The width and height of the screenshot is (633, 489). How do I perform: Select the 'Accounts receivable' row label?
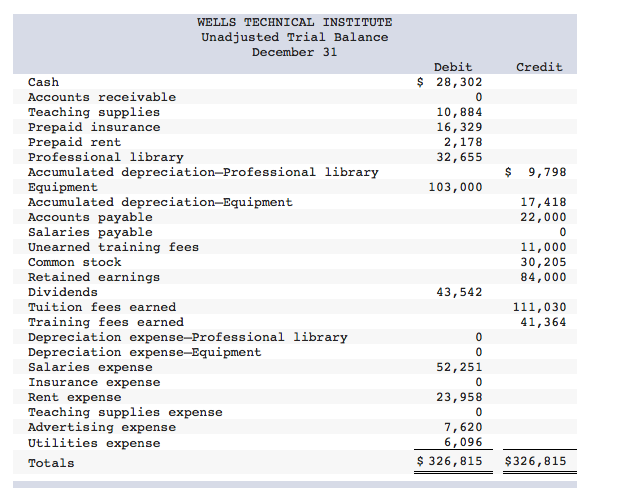coord(102,97)
